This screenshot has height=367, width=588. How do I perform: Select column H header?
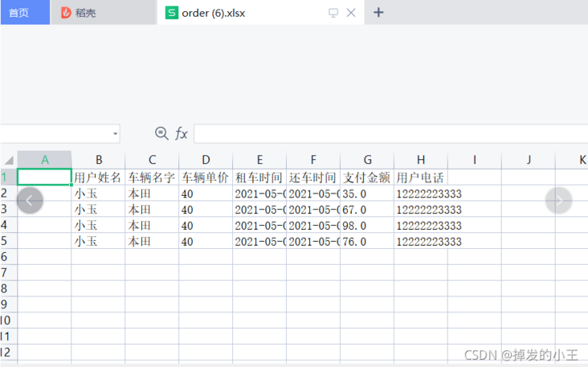(x=421, y=160)
